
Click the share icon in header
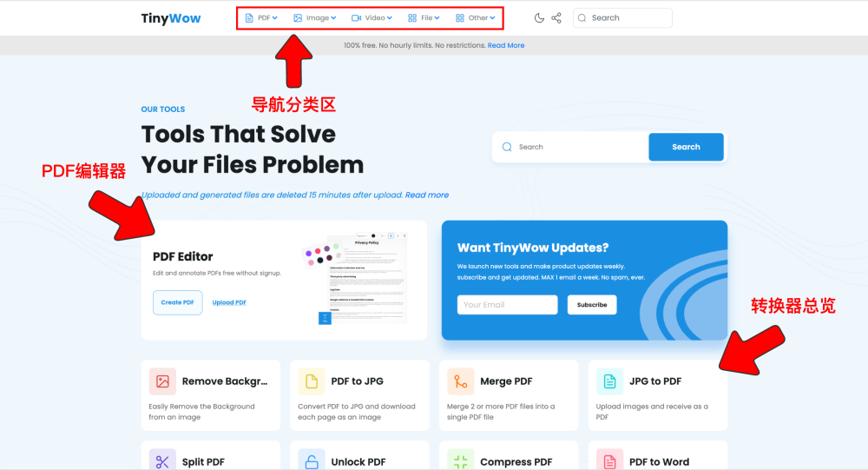[x=556, y=17]
